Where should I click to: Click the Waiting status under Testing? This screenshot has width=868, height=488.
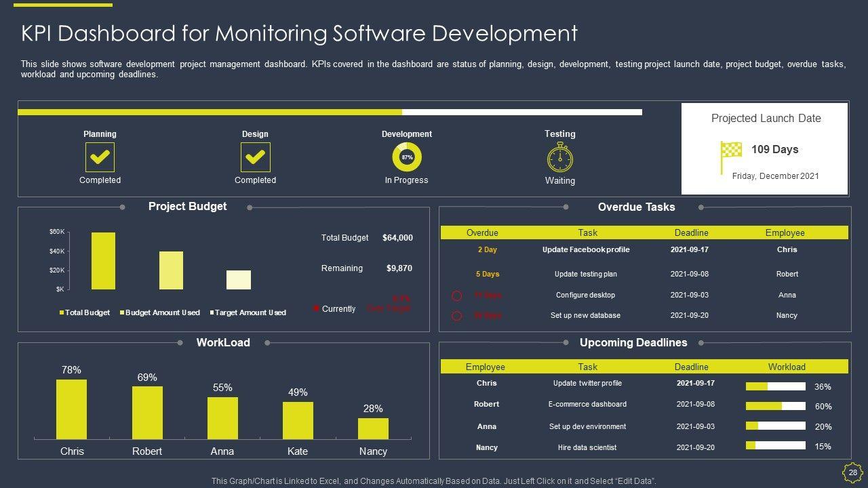(560, 181)
